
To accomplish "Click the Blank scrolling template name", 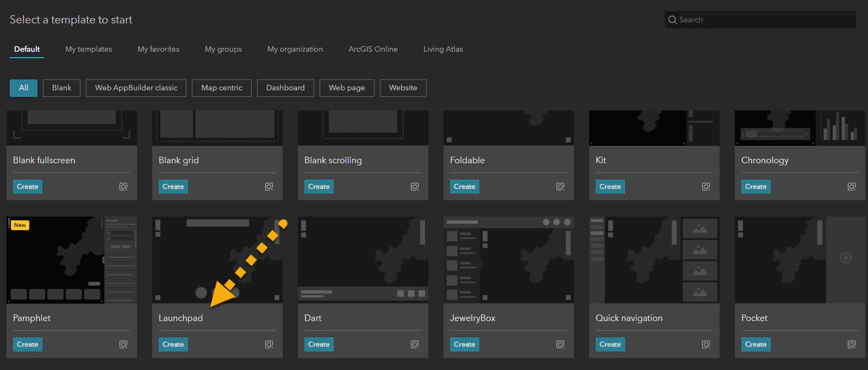I will tap(333, 161).
